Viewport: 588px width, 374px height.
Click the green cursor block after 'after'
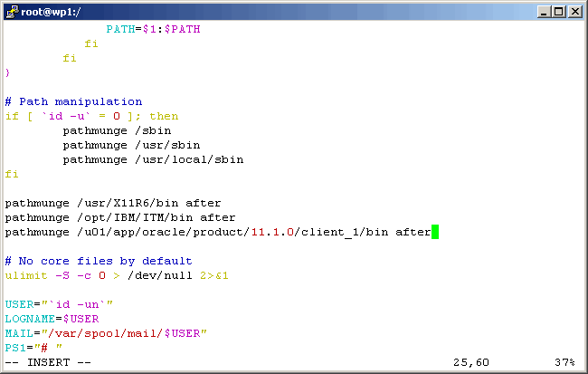coord(435,233)
